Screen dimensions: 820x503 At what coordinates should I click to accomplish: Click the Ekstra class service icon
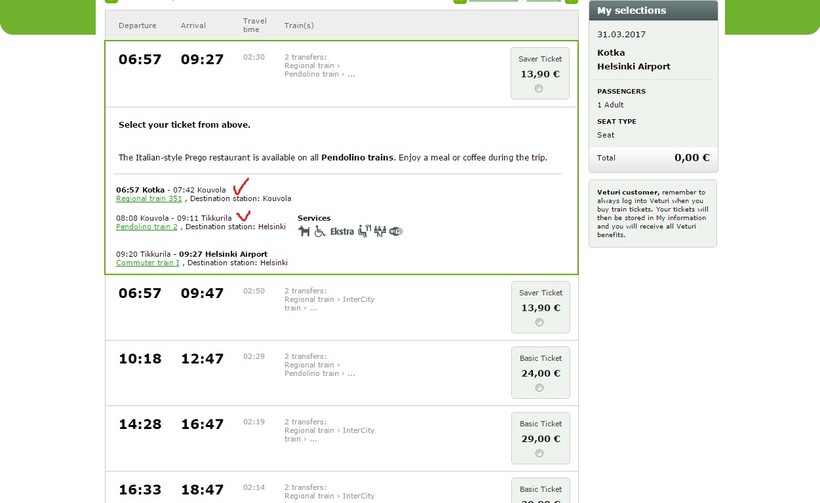click(x=342, y=231)
